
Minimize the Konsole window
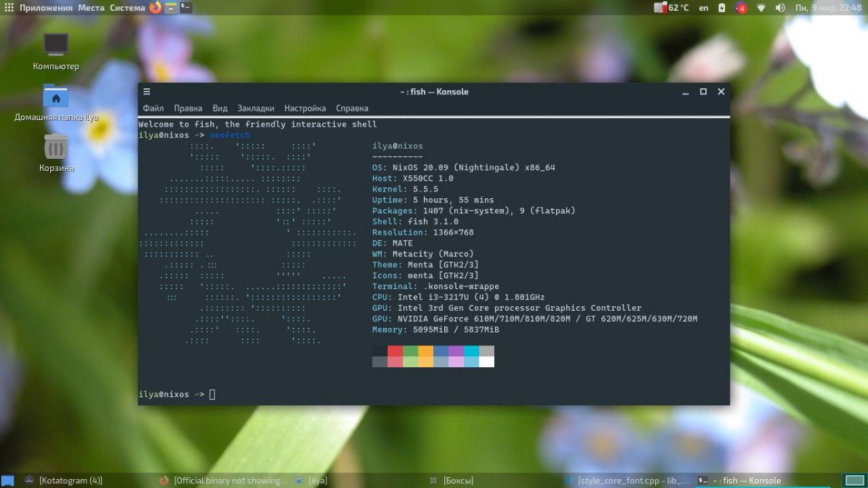(x=686, y=92)
